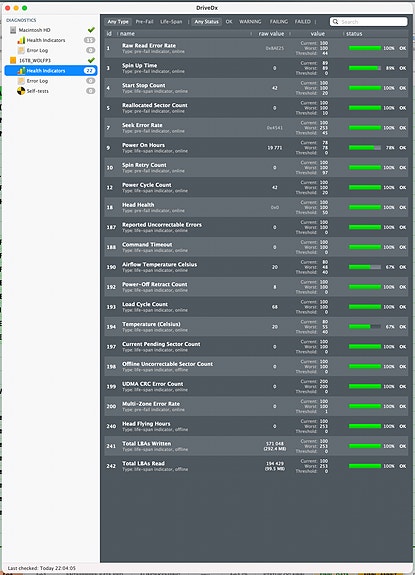Screen dimensions: 415x575
Task: Click the search magnifier icon
Action: [335, 22]
